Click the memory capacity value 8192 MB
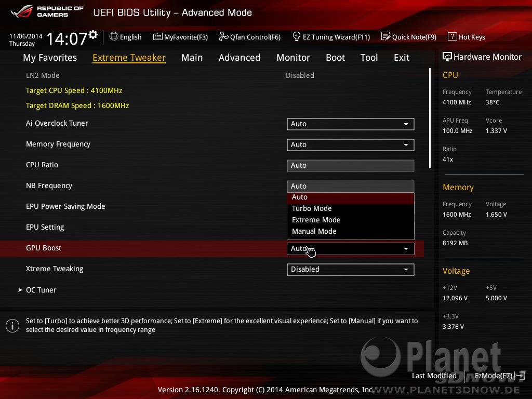Viewport: 532px width, 399px height. click(x=455, y=243)
